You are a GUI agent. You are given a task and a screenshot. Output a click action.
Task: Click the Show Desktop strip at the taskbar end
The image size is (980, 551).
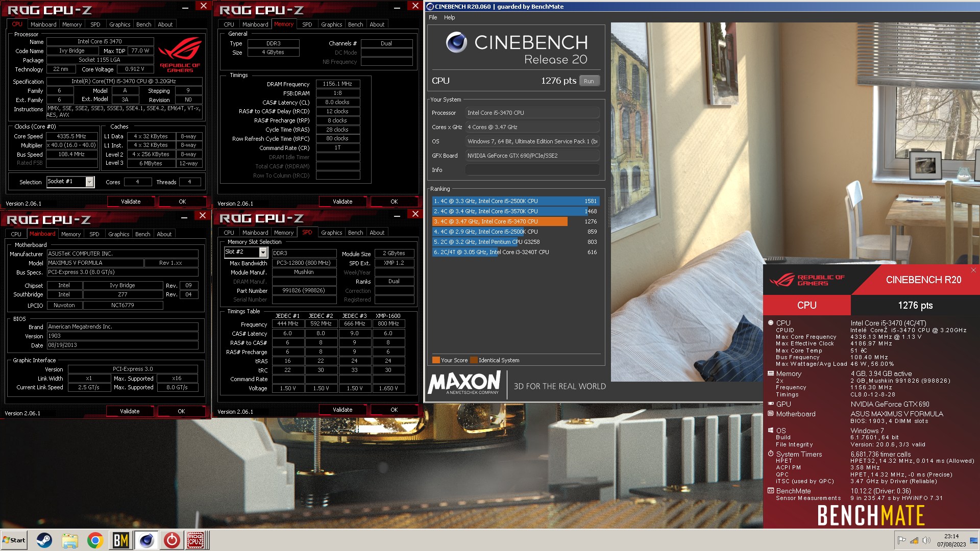pyautogui.click(x=974, y=540)
